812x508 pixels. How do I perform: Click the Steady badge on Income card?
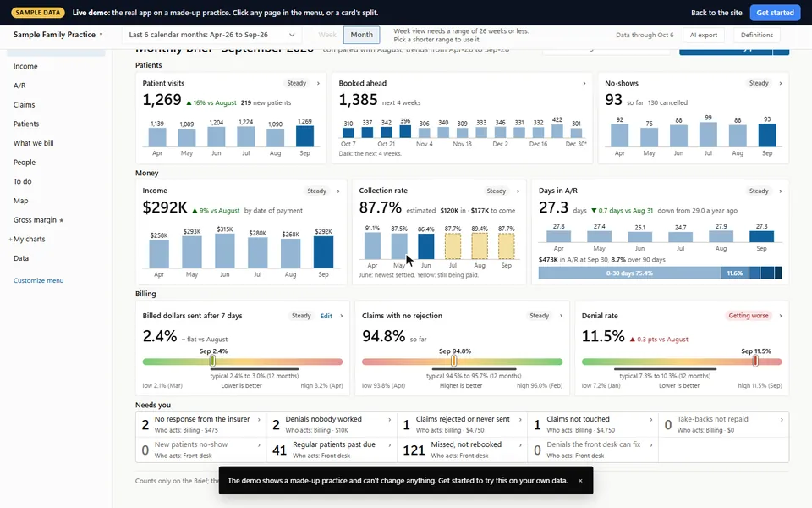coord(316,190)
